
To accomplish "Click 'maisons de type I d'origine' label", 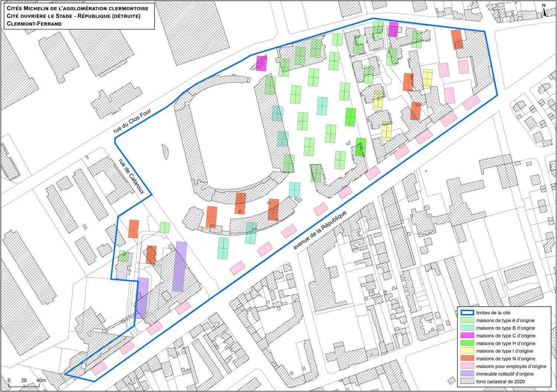I will coord(504,351).
